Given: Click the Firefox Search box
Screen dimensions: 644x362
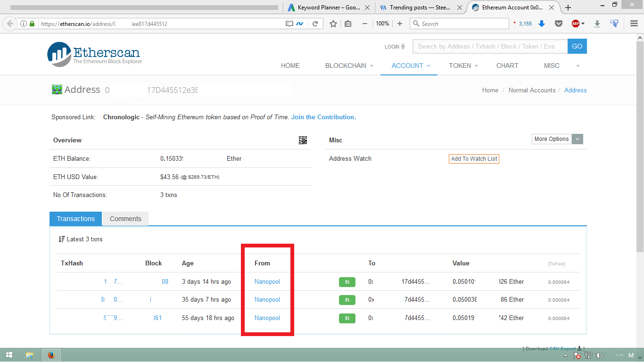Looking at the screenshot, I should (460, 24).
